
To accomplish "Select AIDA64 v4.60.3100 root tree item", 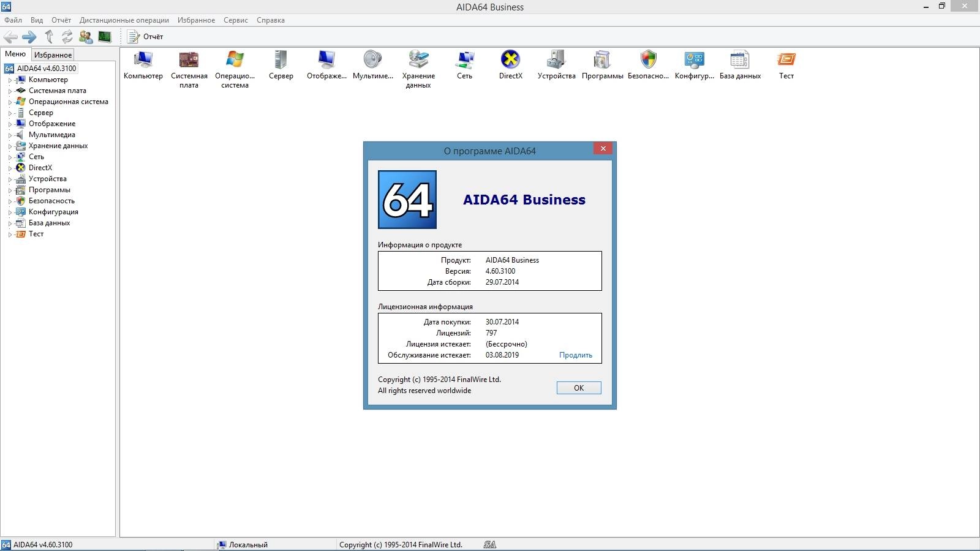I will (x=47, y=69).
